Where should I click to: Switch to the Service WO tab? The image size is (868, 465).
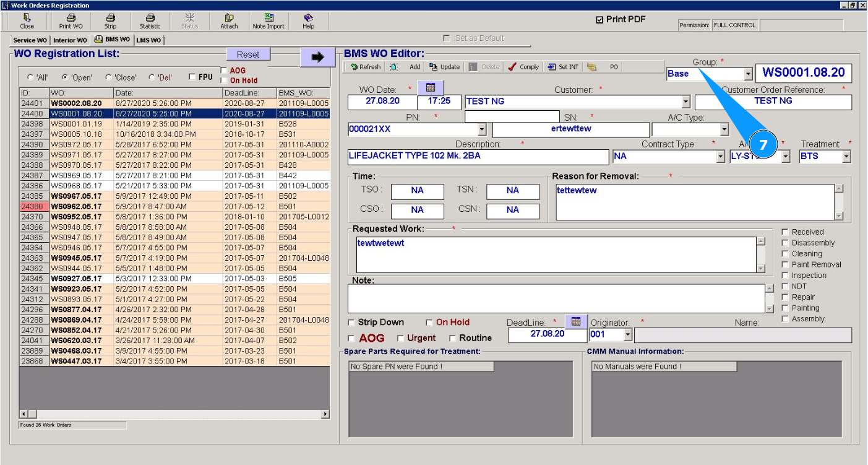[29, 40]
